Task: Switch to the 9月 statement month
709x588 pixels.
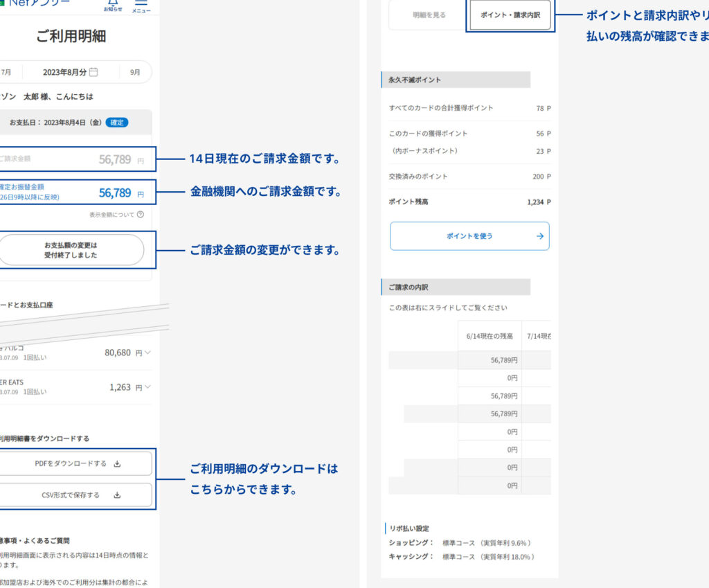Action: coord(135,72)
